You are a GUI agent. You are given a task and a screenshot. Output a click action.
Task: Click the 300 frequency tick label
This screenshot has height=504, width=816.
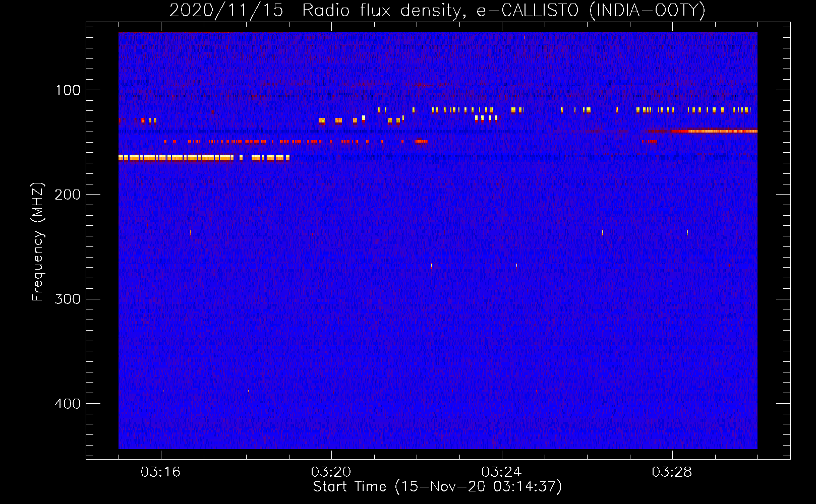click(x=68, y=299)
